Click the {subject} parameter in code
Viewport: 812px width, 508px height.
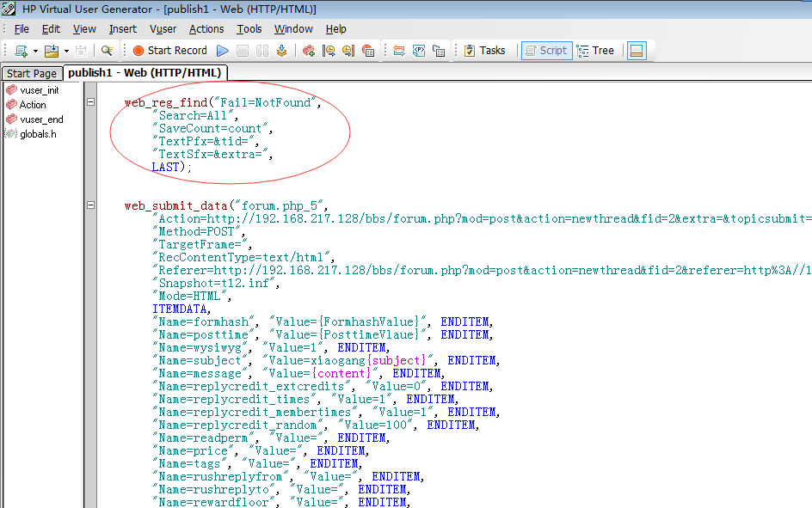coord(397,360)
